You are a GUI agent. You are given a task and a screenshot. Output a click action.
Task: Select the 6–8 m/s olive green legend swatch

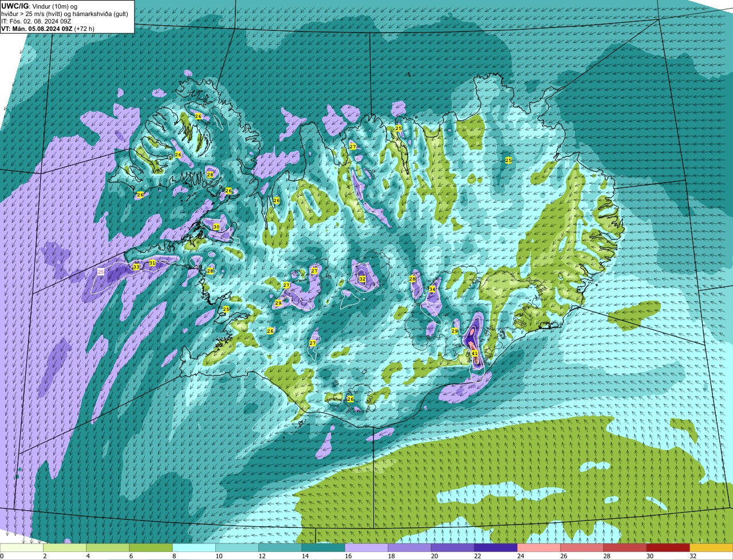pyautogui.click(x=151, y=548)
